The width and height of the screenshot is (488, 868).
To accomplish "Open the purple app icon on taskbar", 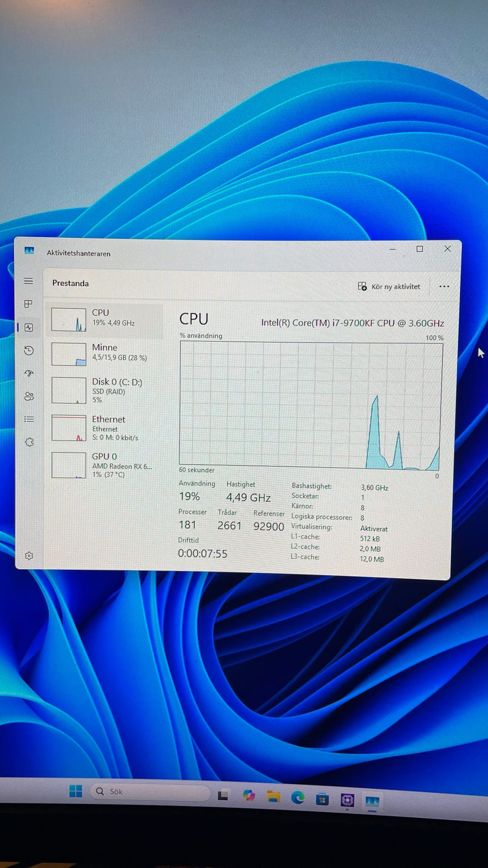I will click(347, 800).
